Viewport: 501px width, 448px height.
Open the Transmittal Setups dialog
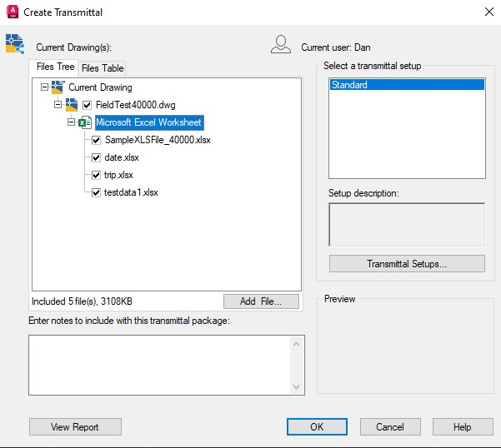coord(407,264)
